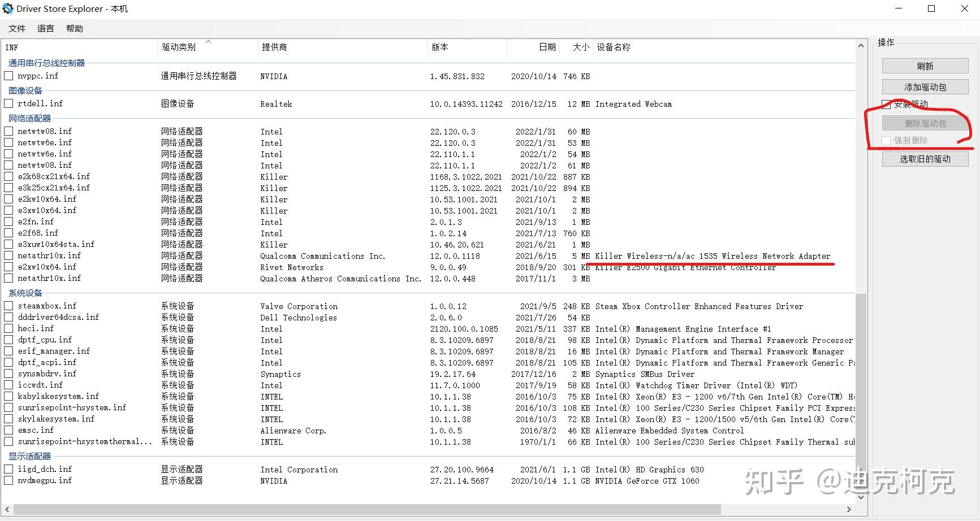980x521 pixels.
Task: Click the vertical scrollbar thumb
Action: pyautogui.click(x=861, y=393)
